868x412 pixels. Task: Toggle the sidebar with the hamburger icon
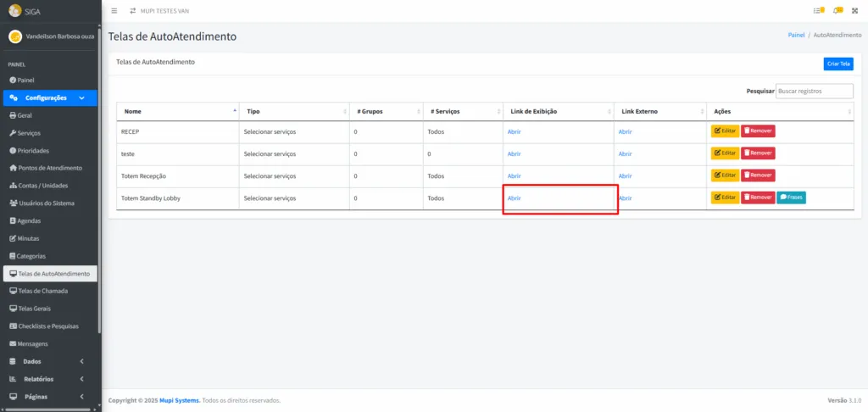pos(114,10)
